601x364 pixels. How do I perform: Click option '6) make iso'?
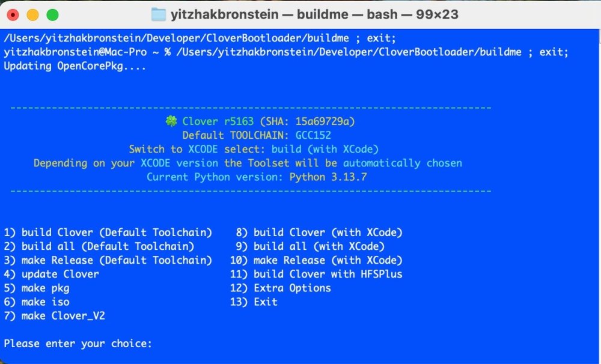pyautogui.click(x=37, y=302)
